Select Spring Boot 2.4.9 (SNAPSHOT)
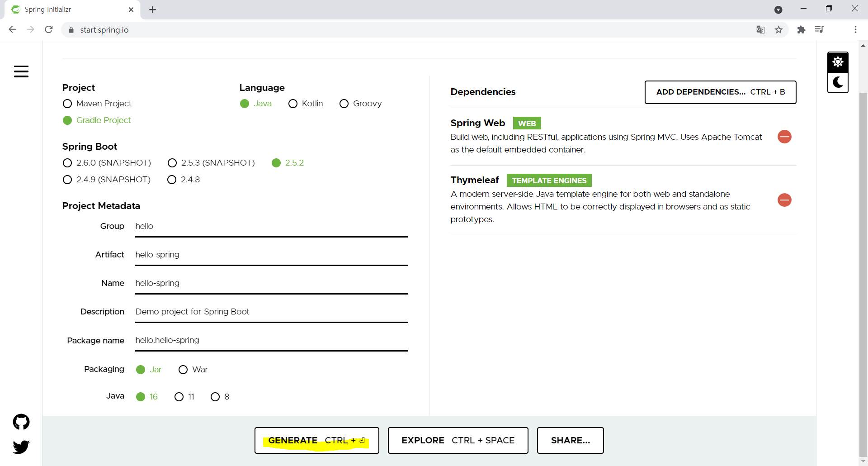This screenshot has width=868, height=466. tap(107, 180)
